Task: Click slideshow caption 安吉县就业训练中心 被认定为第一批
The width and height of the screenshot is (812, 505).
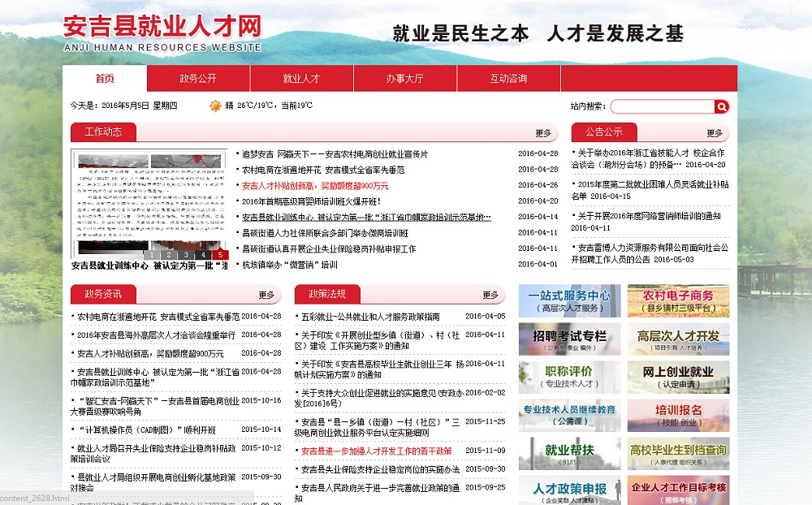Action: (x=149, y=265)
